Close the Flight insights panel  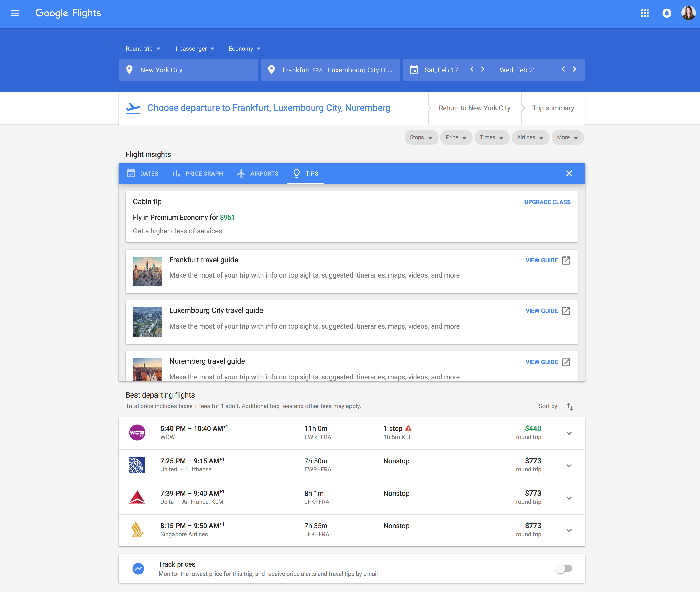[x=569, y=173]
